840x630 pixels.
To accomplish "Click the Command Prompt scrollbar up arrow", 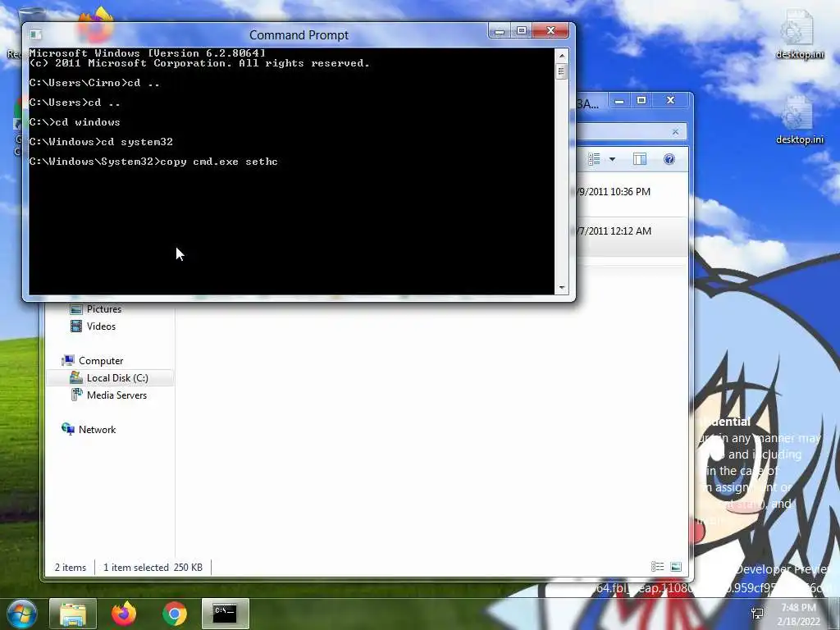I will tap(561, 55).
